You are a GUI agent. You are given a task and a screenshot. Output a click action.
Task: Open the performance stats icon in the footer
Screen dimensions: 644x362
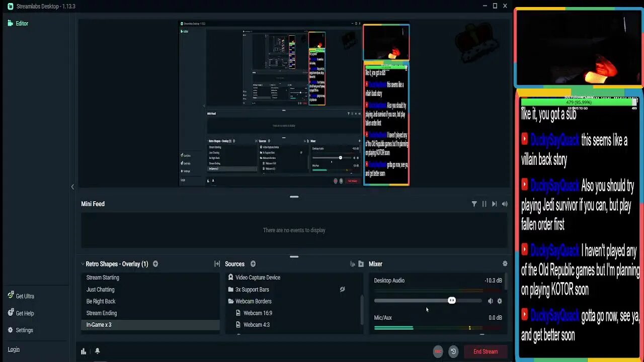coord(84,351)
